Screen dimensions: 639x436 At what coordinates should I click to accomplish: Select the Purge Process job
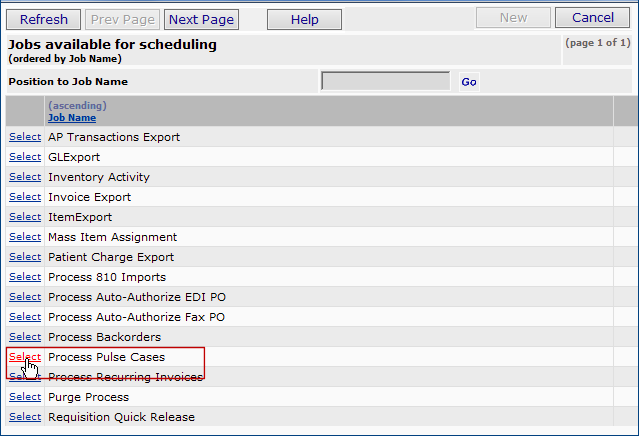click(x=25, y=397)
